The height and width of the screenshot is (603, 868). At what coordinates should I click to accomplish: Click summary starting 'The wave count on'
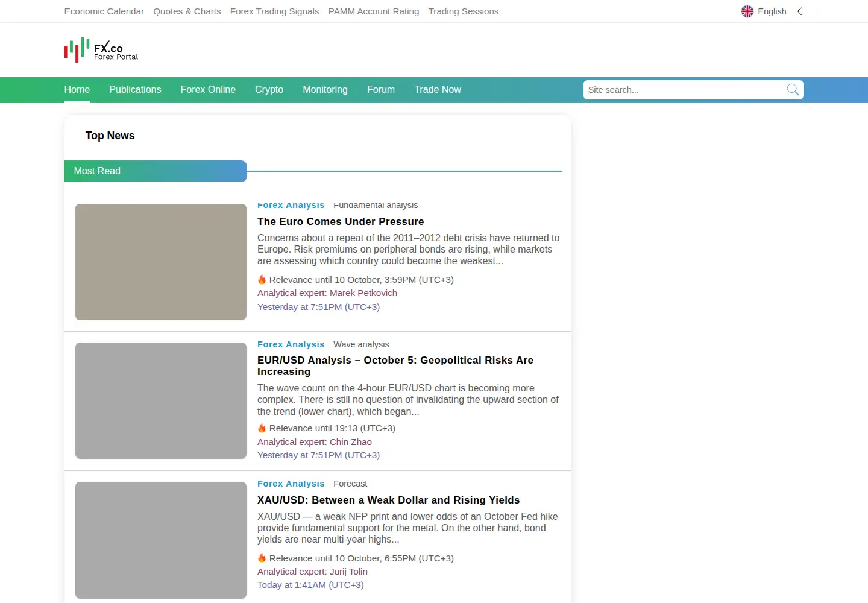tap(409, 400)
